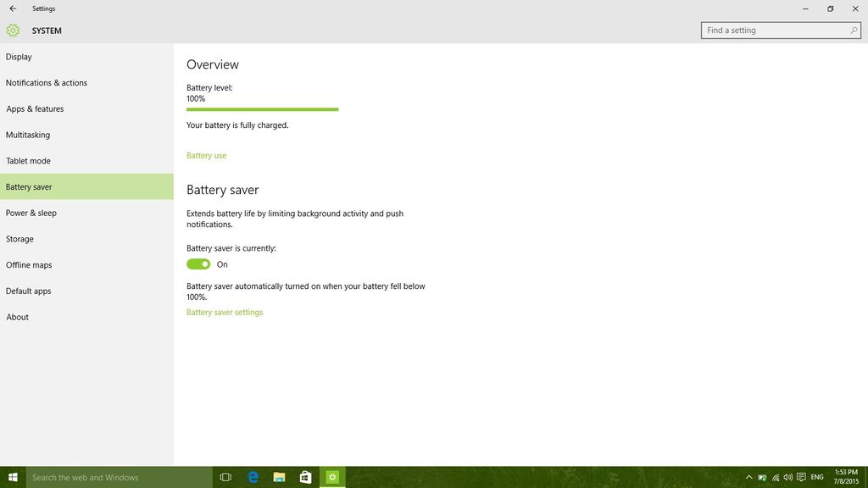Expand hidden system tray icons

tap(748, 477)
